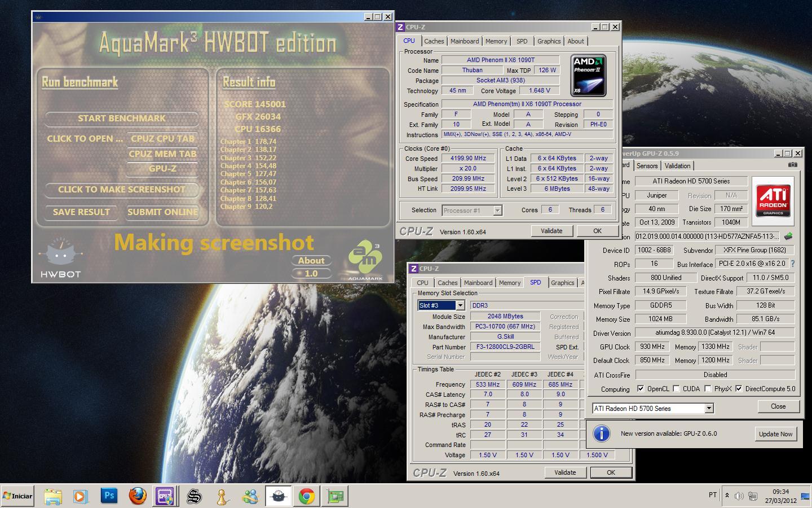Screen dimensions: 812x508
Task: Open the Iniciar start menu
Action: [17, 496]
